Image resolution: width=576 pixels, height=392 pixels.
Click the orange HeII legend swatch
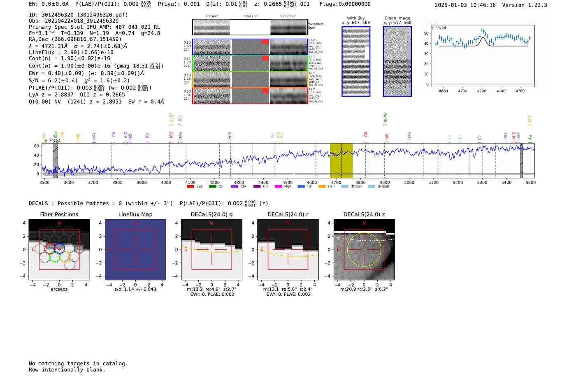point(322,187)
